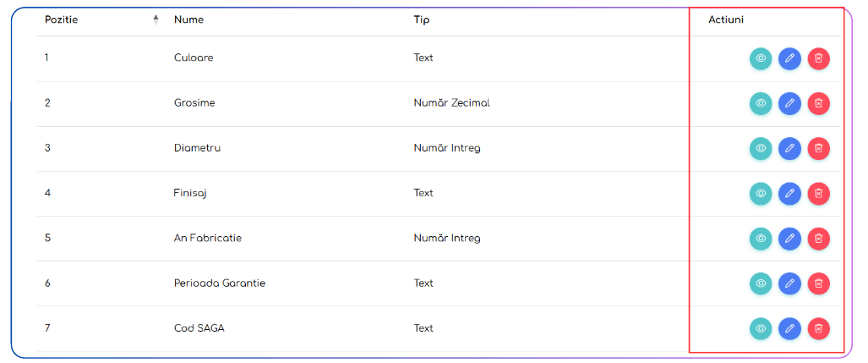The image size is (868, 363).
Task: View the Cod SAGA row details
Action: [x=761, y=328]
